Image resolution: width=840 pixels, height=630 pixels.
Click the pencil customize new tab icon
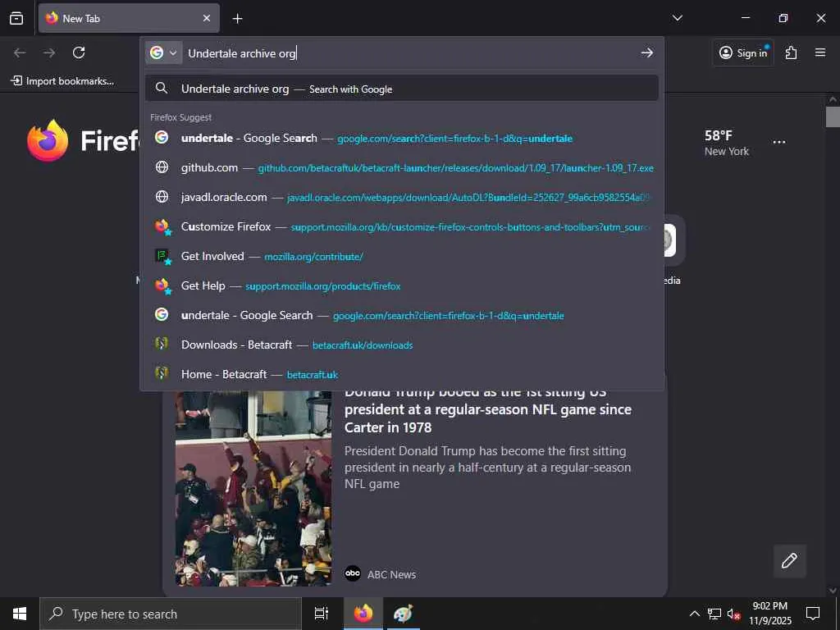click(789, 561)
